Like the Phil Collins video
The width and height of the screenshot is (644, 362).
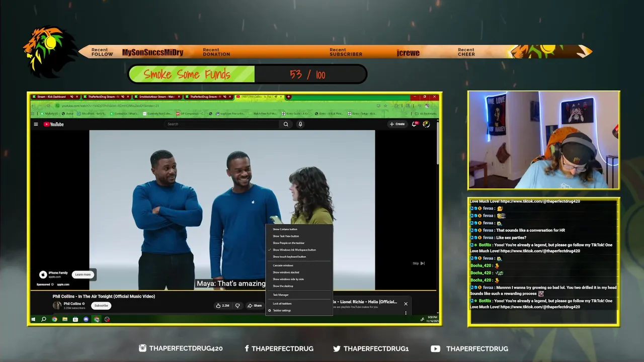[222, 305]
